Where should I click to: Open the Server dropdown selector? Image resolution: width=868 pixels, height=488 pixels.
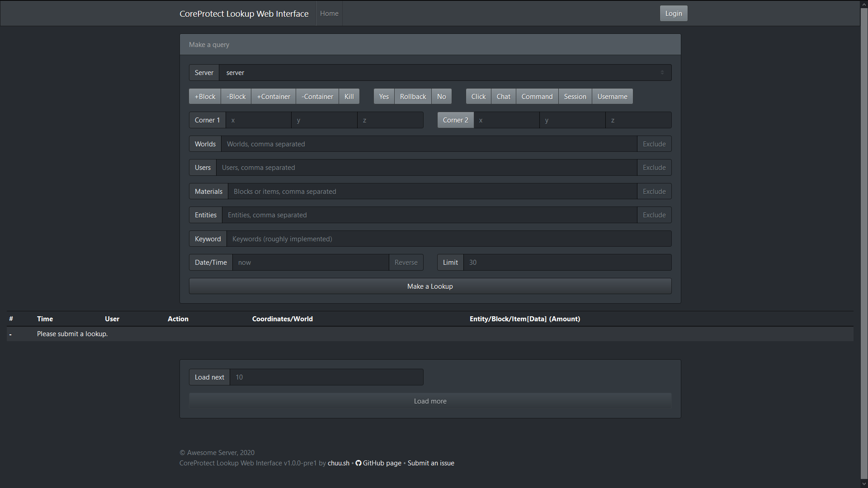(x=445, y=73)
